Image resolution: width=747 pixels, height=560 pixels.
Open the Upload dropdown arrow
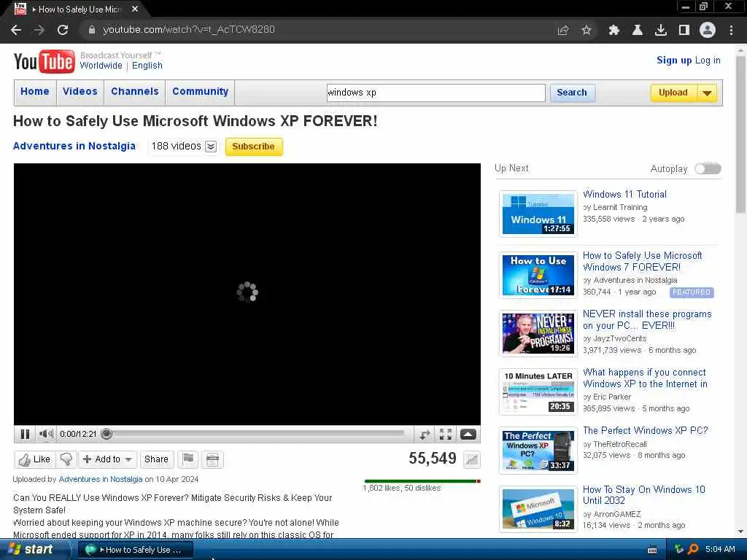pos(708,93)
